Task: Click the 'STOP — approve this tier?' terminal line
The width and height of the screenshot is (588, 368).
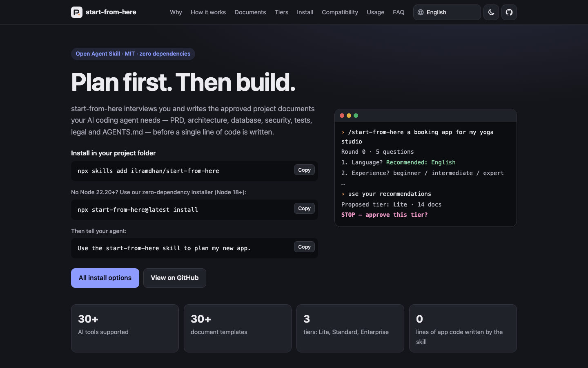Action: pos(385,215)
